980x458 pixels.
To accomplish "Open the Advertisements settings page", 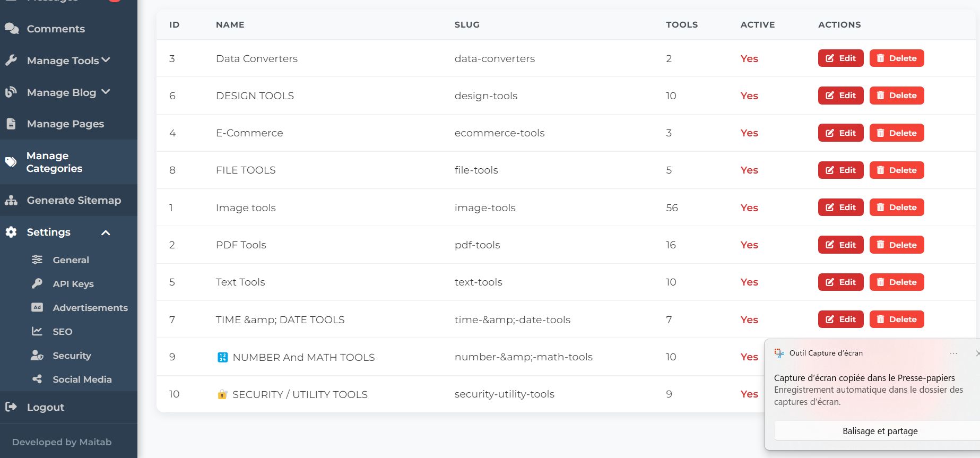I will [90, 308].
